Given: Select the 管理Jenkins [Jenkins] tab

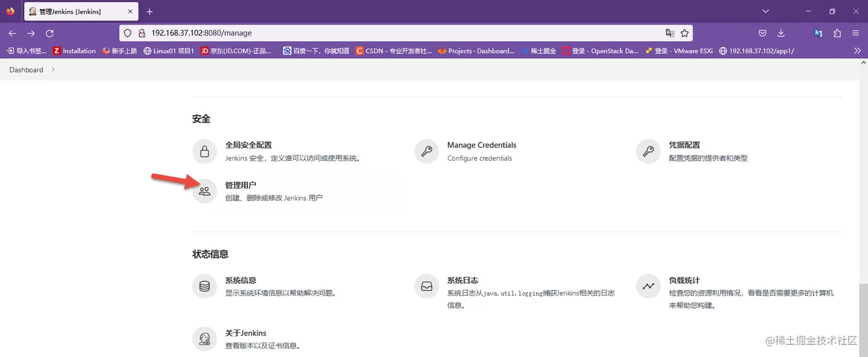Looking at the screenshot, I should (80, 11).
